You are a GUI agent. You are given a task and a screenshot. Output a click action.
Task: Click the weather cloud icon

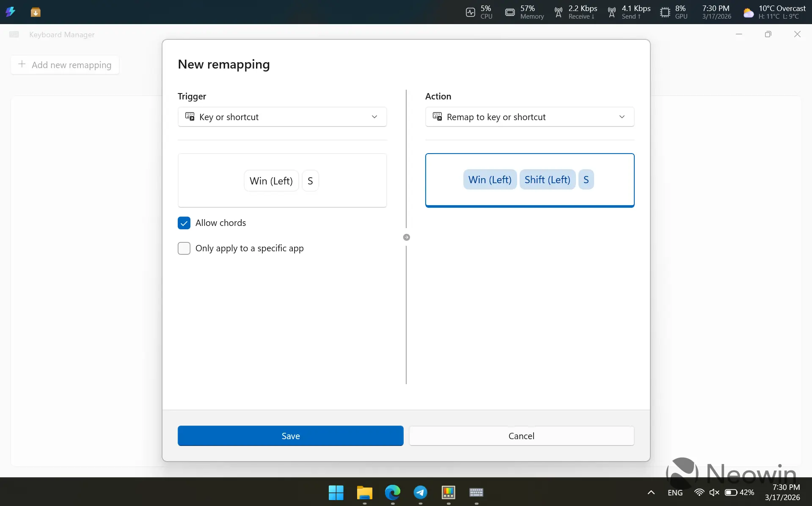[749, 13]
